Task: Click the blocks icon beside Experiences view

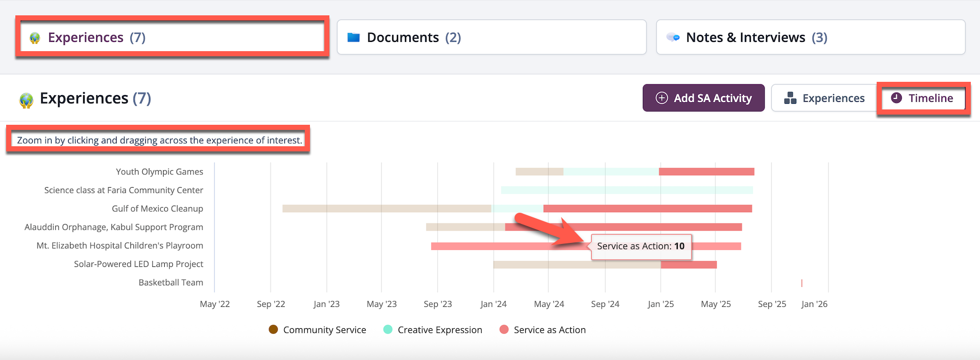Action: point(790,98)
